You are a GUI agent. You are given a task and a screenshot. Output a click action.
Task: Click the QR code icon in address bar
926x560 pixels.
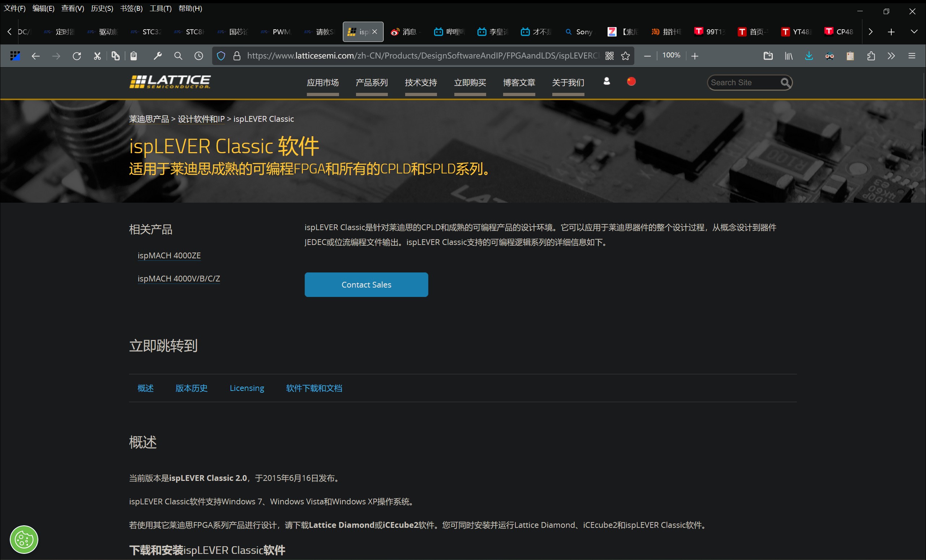point(610,56)
